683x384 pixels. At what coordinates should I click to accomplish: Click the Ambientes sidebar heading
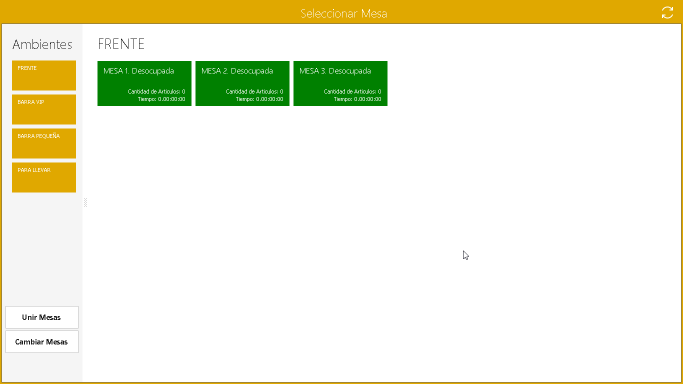(x=42, y=44)
